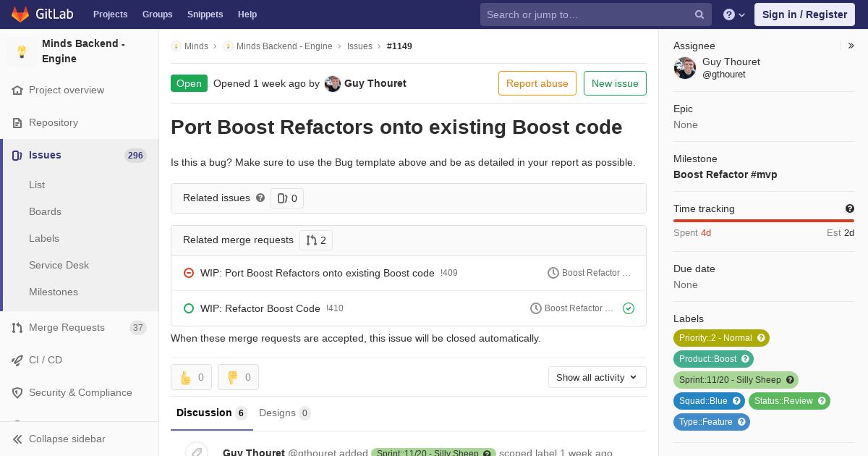Open merge request WIP: Refactor Boost Code
Viewport: 868px width, 456px height.
coord(260,308)
